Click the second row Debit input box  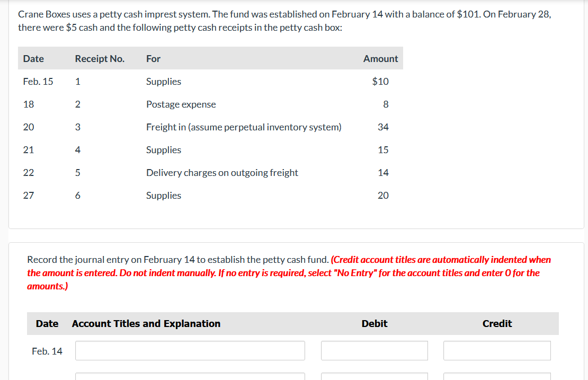coord(374,378)
